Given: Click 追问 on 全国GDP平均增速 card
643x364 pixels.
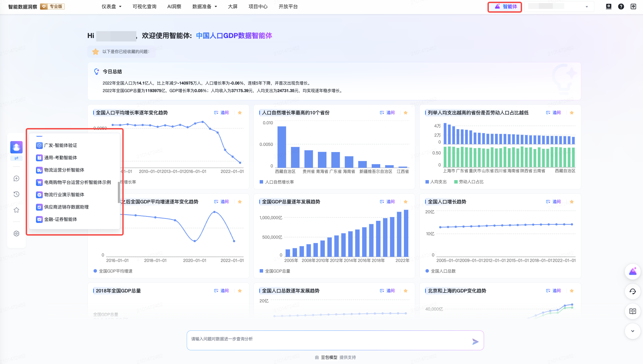Looking at the screenshot, I should 221,202.
